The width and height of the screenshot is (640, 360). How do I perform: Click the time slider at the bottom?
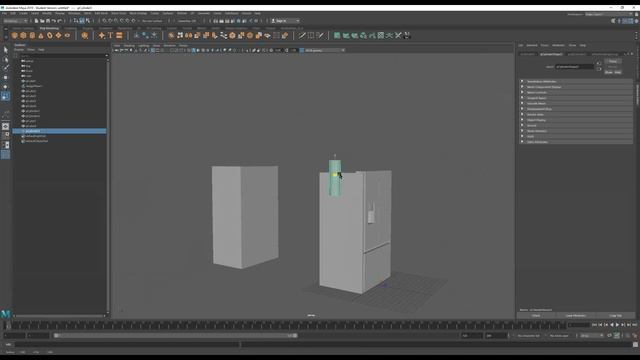coord(286,325)
